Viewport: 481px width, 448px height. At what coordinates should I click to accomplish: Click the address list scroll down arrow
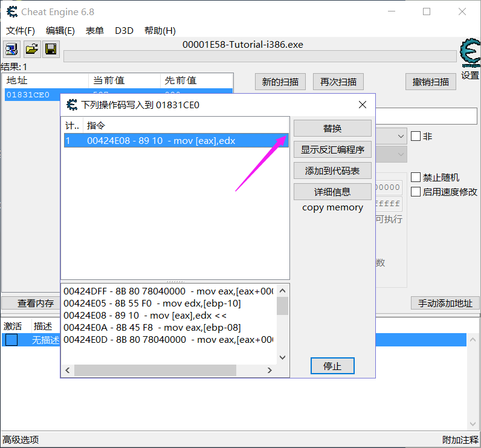coord(473,424)
